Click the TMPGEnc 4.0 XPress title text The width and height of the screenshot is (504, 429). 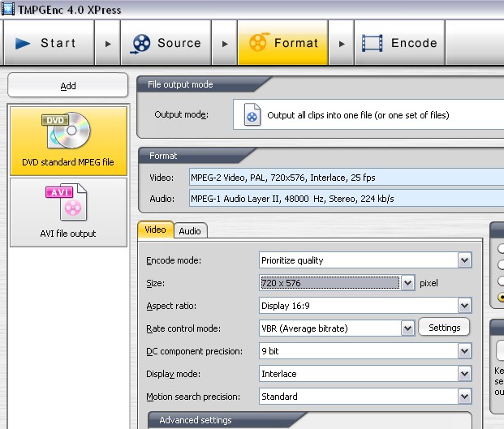coord(70,10)
